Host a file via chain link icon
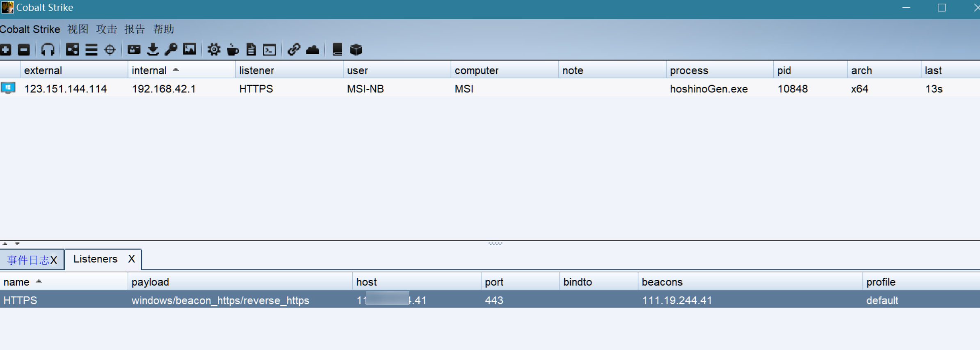The width and height of the screenshot is (980, 350). 294,50
